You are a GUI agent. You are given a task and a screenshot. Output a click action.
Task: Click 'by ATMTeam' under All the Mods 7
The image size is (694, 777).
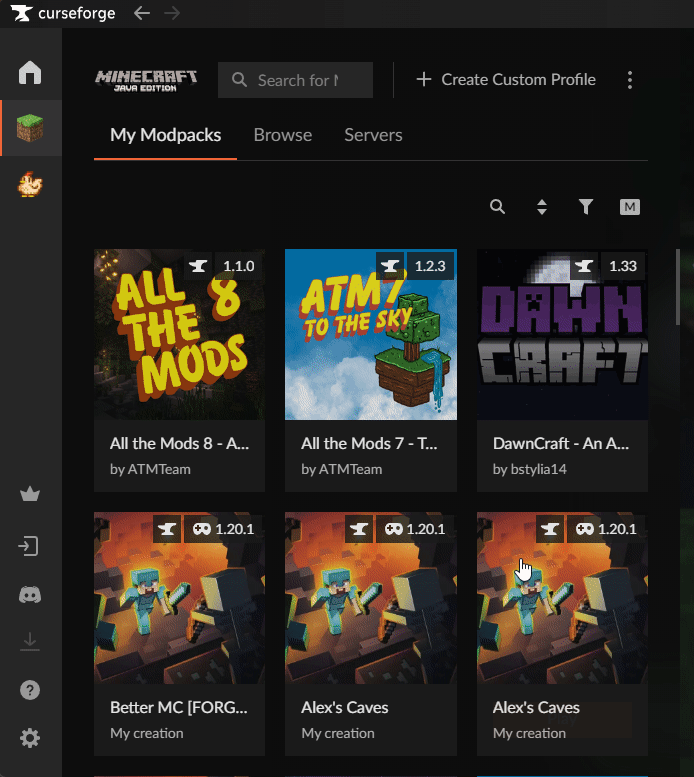[x=341, y=469]
